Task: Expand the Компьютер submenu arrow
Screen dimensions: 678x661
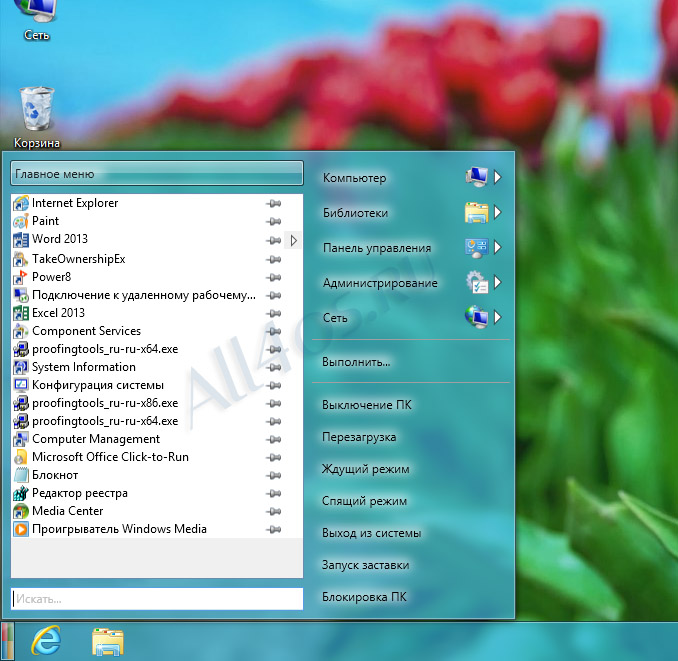Action: point(498,177)
